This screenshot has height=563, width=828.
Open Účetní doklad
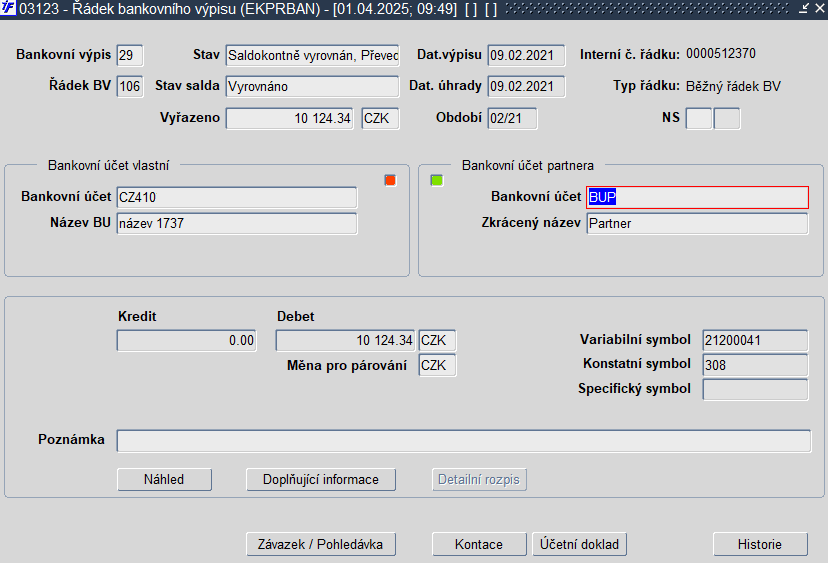(x=579, y=544)
